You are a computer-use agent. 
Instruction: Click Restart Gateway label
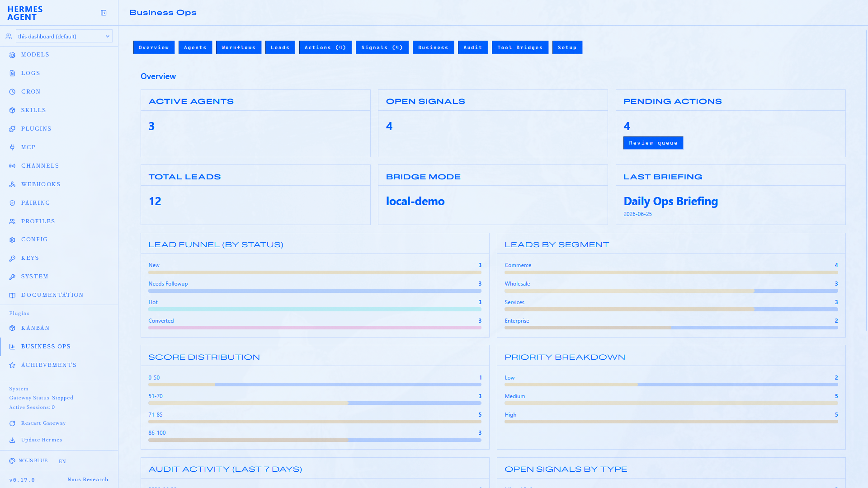43,423
